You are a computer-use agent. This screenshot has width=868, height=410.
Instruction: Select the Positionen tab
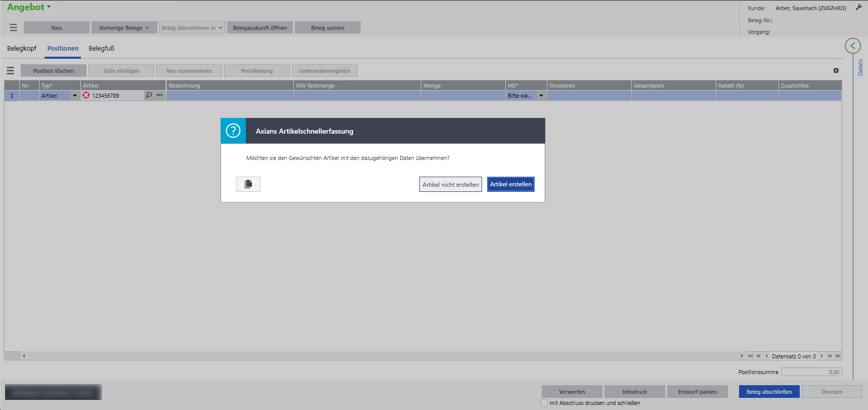coord(63,49)
